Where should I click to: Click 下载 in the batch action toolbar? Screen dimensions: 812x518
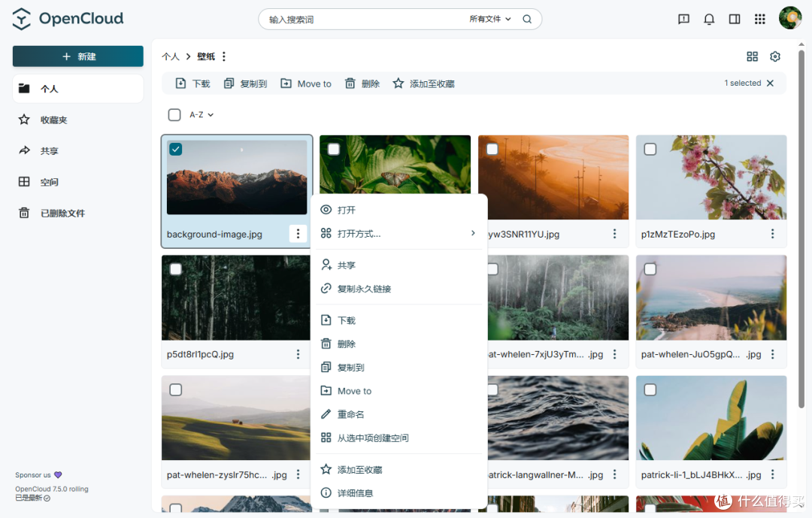coord(192,83)
